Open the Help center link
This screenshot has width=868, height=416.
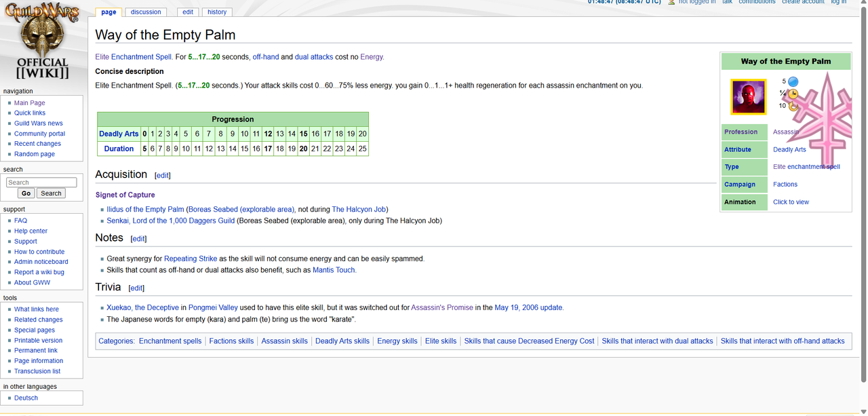coord(31,231)
